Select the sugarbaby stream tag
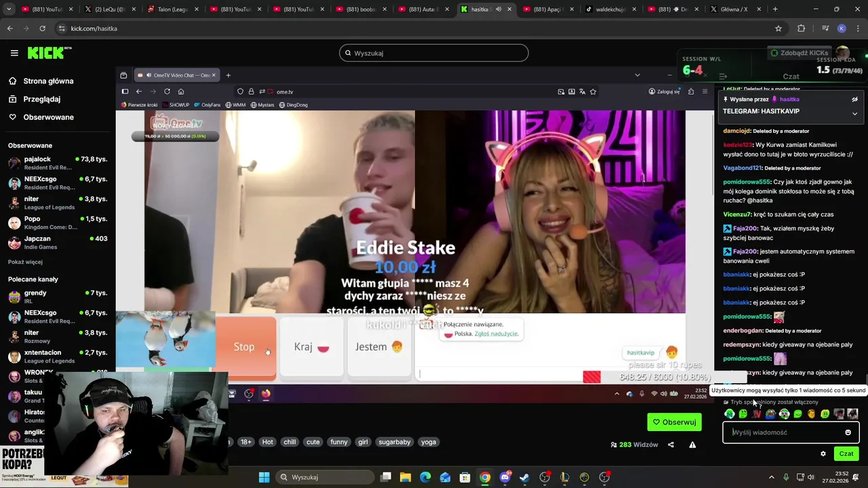 click(x=394, y=442)
